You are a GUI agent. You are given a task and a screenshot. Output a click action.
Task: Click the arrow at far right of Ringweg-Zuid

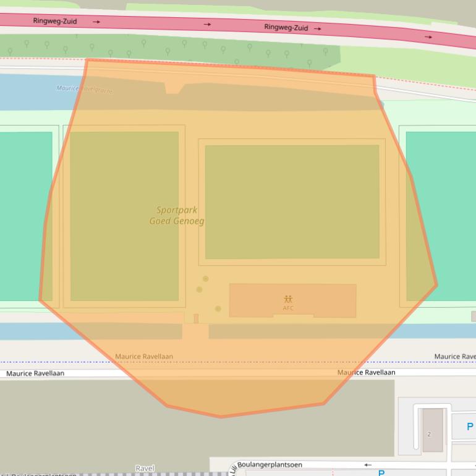[428, 37]
